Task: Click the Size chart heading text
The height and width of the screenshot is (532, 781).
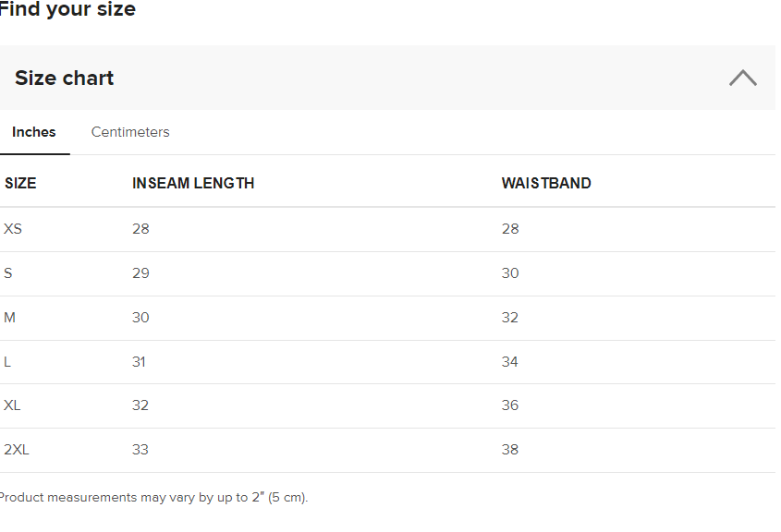Action: (65, 79)
